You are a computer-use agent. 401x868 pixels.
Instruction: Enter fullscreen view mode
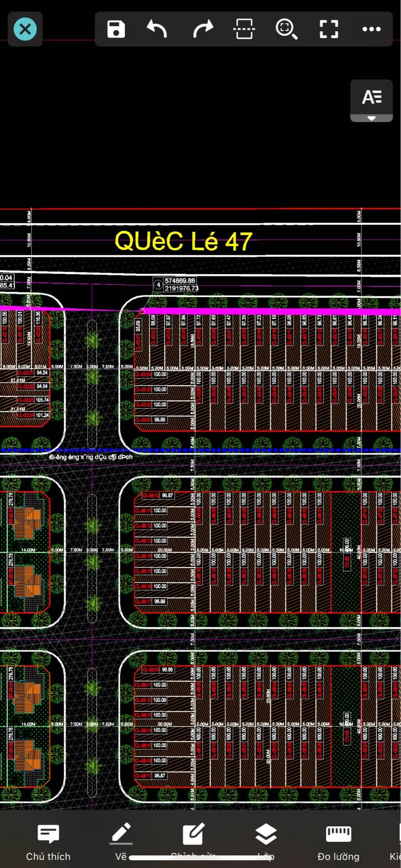point(329,29)
